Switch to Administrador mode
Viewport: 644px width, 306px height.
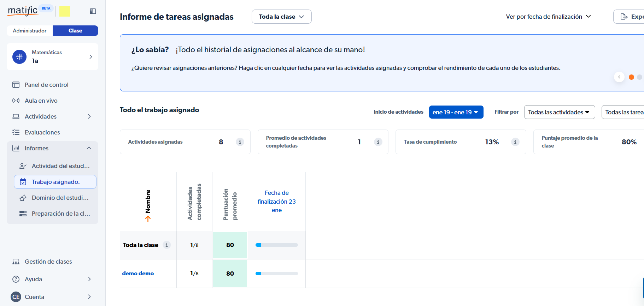30,31
